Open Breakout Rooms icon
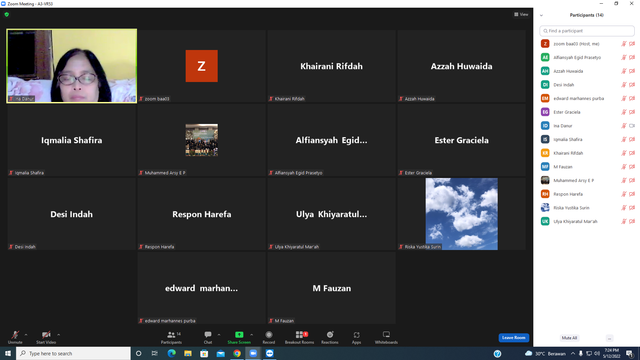Screen dimensions: 640x360 [300, 335]
